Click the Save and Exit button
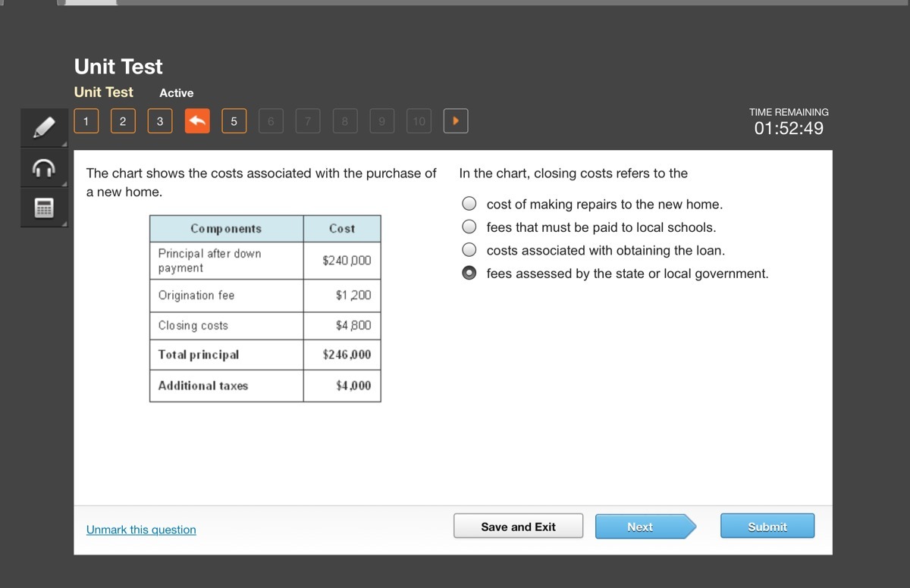 [x=519, y=526]
